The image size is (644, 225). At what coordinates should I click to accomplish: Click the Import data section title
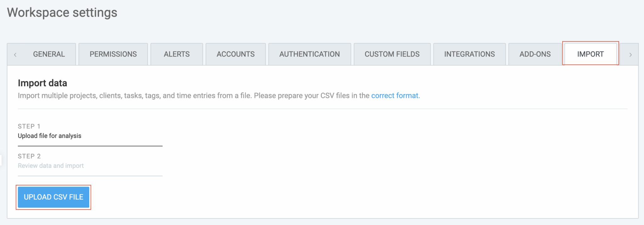42,83
